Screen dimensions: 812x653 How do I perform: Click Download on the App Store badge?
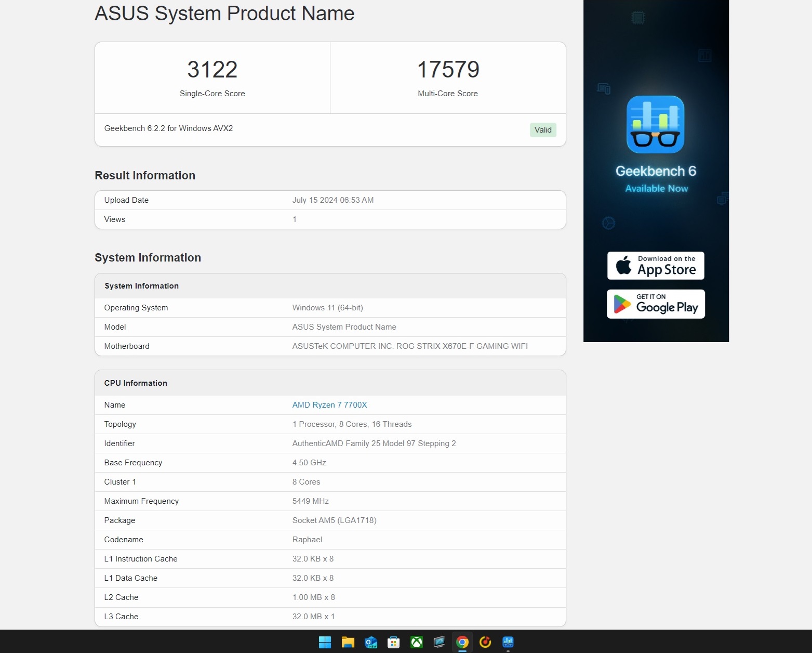[x=656, y=266]
